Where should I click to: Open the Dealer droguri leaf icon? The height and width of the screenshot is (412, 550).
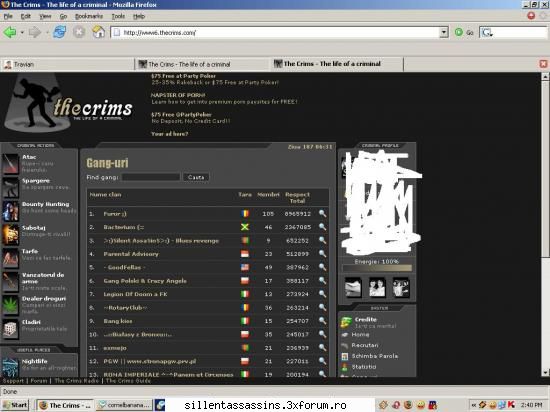click(10, 305)
